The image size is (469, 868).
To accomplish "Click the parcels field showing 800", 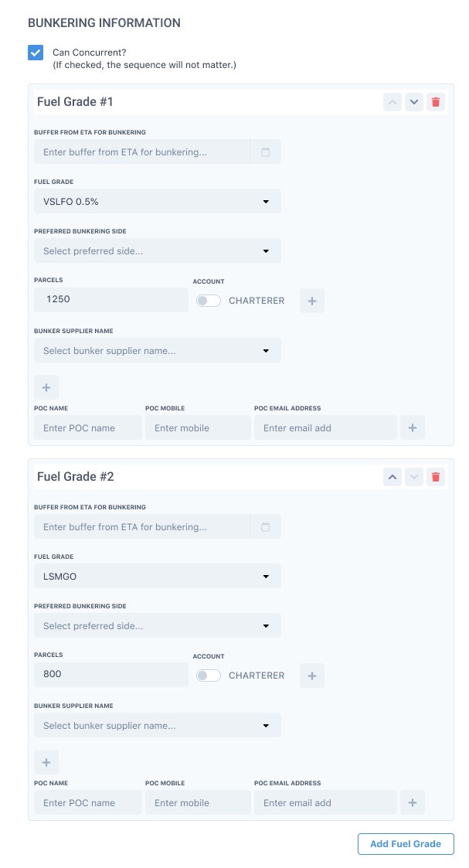I will [x=111, y=675].
